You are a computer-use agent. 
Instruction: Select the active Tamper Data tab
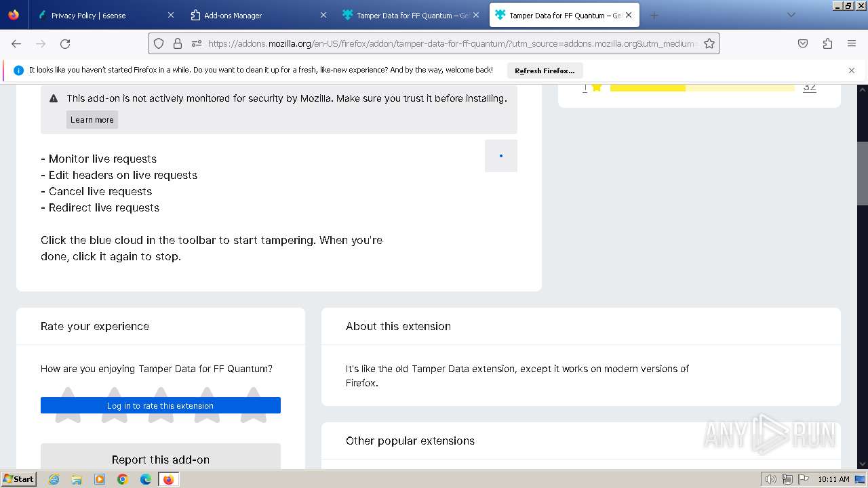[x=564, y=15]
